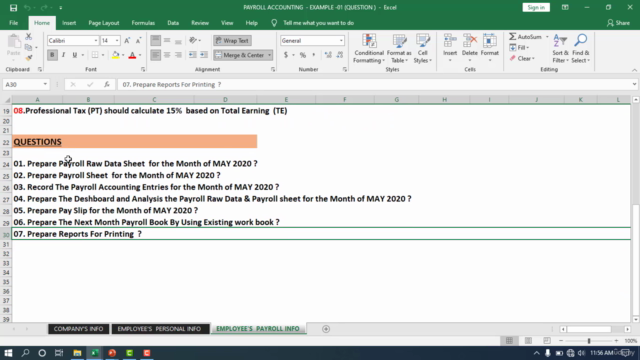Click the Percent Style icon
The height and width of the screenshot is (360, 640).
pos(303,55)
